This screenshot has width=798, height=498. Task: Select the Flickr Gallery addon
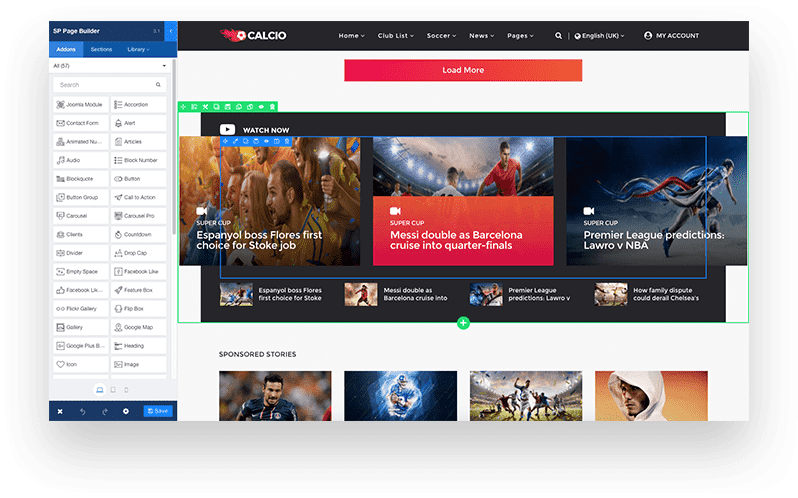(81, 309)
